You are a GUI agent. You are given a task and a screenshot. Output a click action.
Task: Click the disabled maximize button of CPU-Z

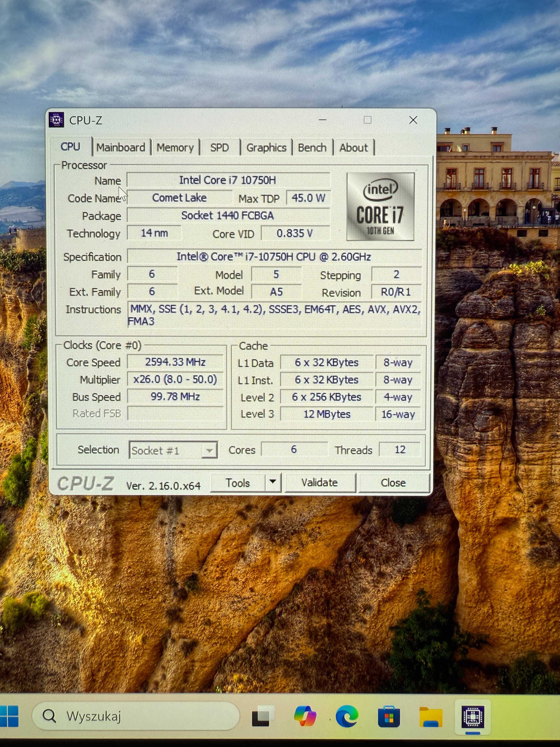368,120
